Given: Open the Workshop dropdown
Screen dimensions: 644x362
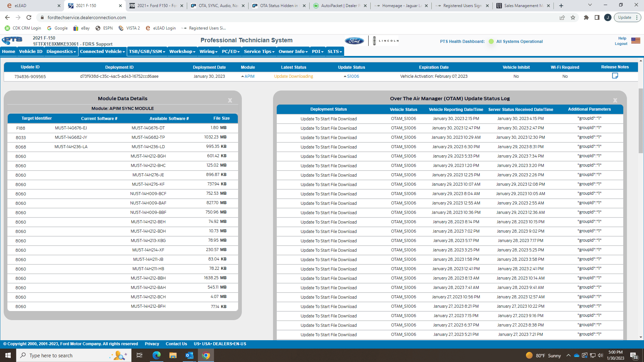Looking at the screenshot, I should (182, 51).
